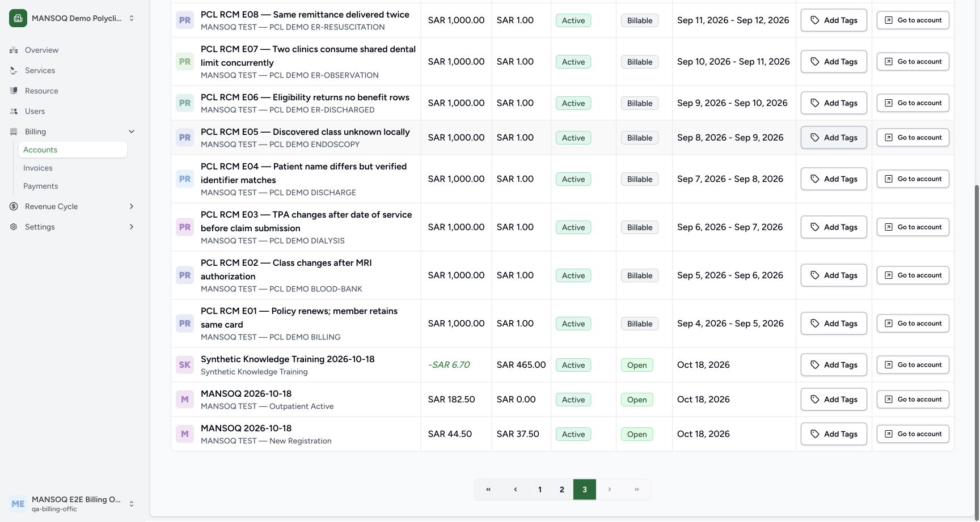Add Tags to PCL RCM E03 account
Viewport: 980px width, 522px height.
point(834,227)
